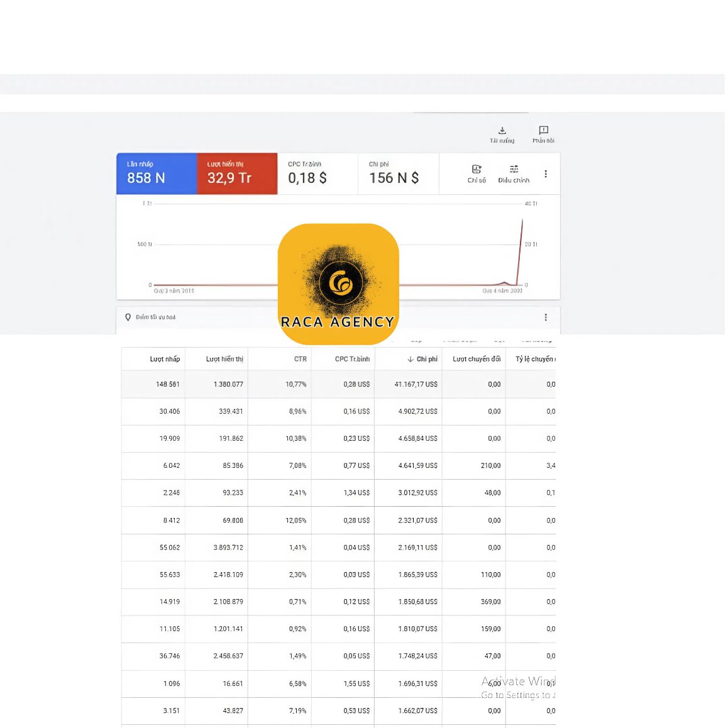Image resolution: width=728 pixels, height=728 pixels.
Task: Click the conversions cell 110,00
Action: coord(490,575)
